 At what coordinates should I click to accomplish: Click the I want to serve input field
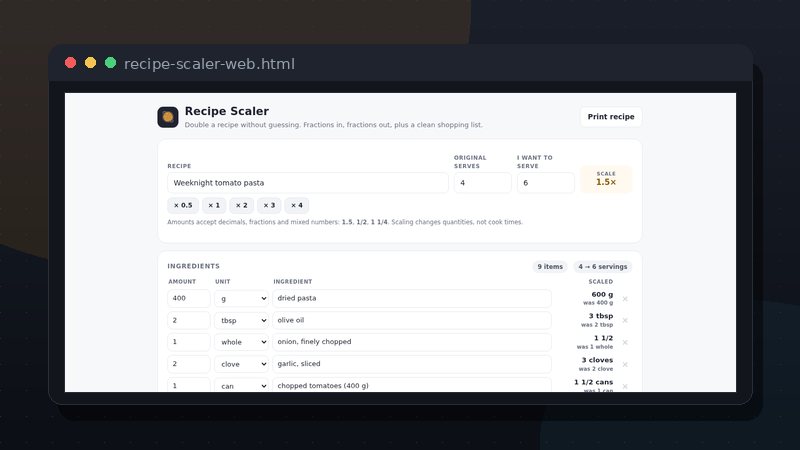point(546,183)
